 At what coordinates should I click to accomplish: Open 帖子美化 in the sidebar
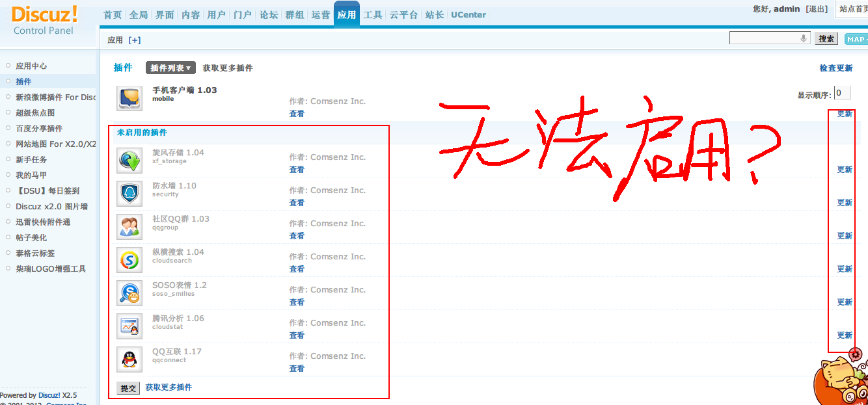(31, 237)
